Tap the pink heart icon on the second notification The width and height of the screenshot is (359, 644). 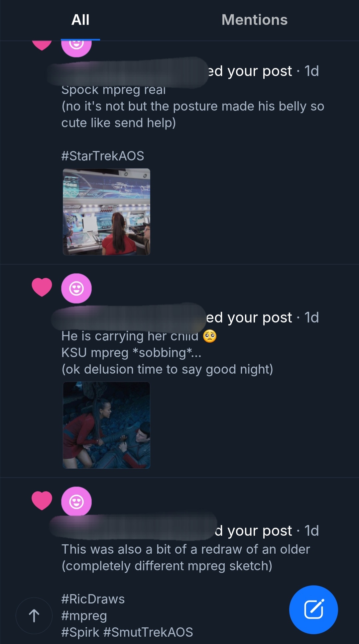point(42,287)
